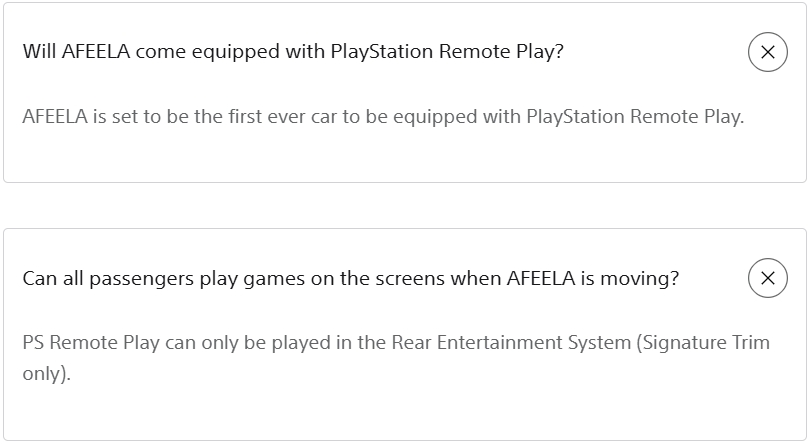Click the answer about the Rear Entertainment System
This screenshot has width=810, height=444.
(396, 343)
